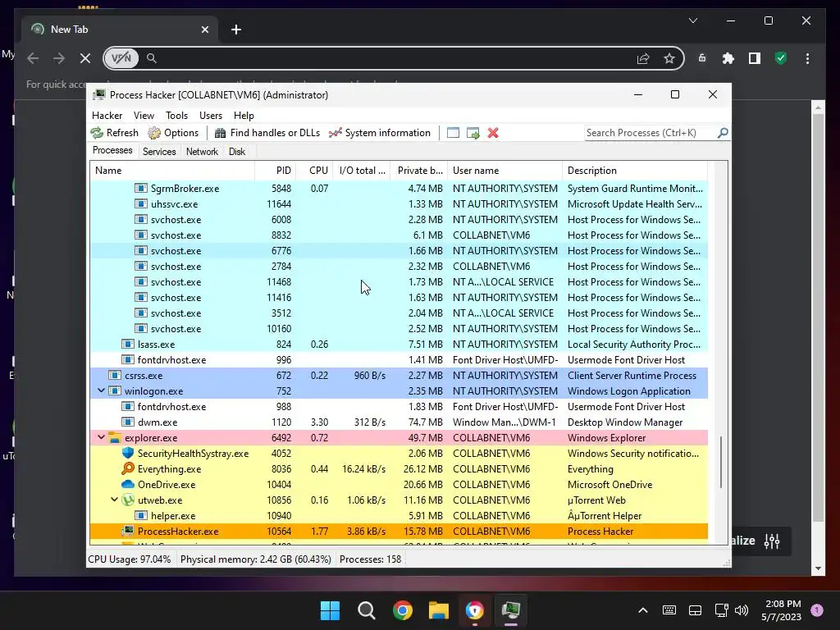Collapse the explorer.exe tree node
Screen dimensions: 840x630
[101, 438]
